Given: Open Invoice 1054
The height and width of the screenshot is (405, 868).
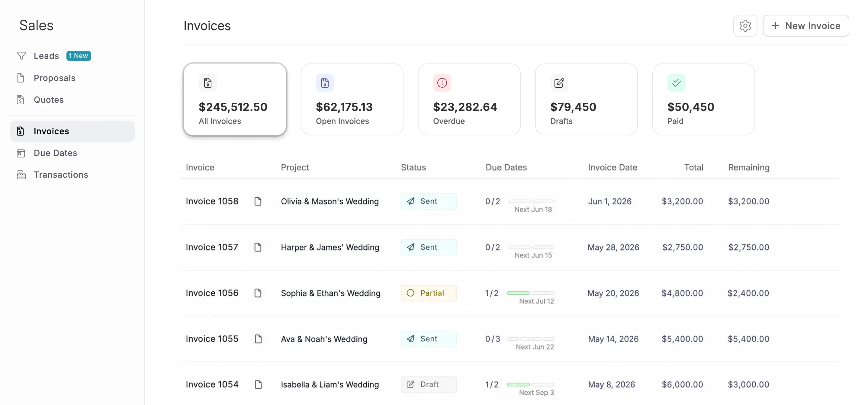Looking at the screenshot, I should [212, 384].
